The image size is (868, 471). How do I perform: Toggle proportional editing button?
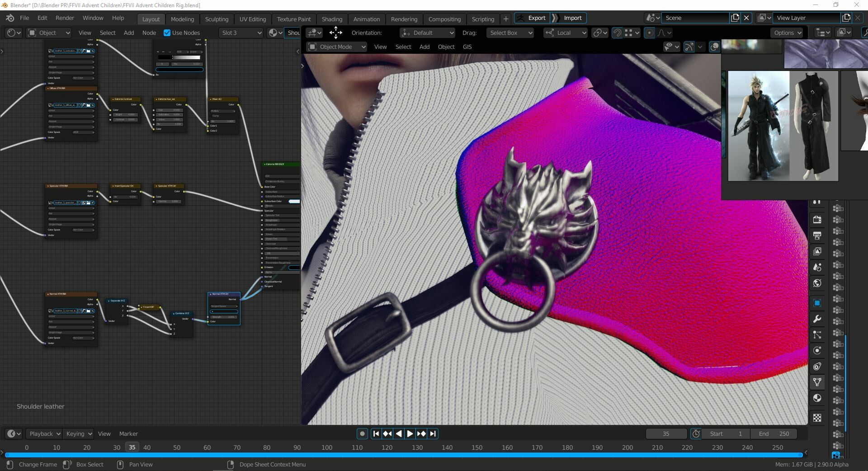pyautogui.click(x=649, y=33)
